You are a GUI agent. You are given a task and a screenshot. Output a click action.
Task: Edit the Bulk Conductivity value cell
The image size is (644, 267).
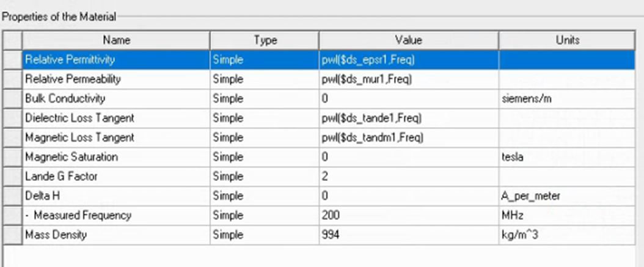pyautogui.click(x=408, y=98)
